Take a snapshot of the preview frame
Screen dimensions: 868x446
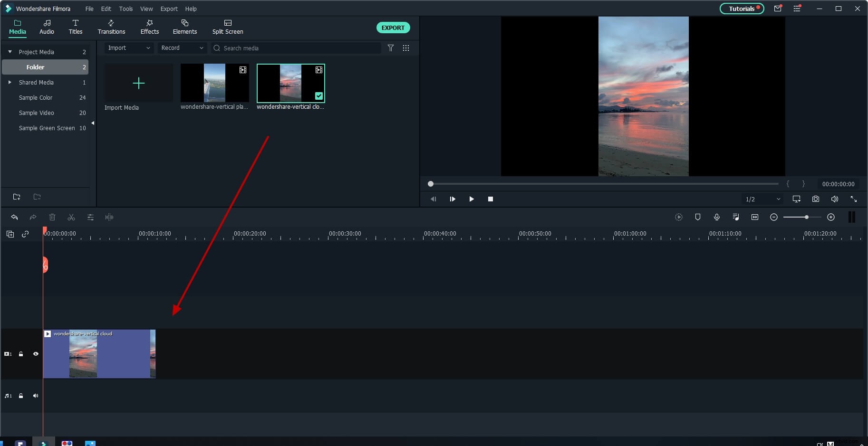tap(816, 199)
